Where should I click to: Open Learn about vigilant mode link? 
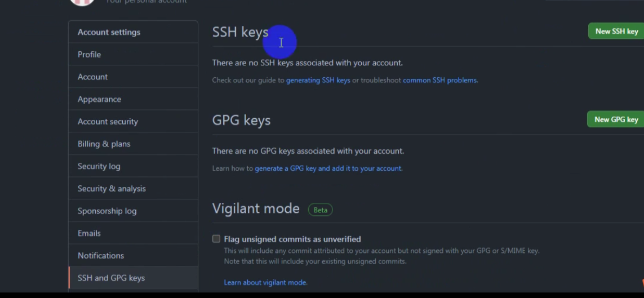[x=265, y=282]
